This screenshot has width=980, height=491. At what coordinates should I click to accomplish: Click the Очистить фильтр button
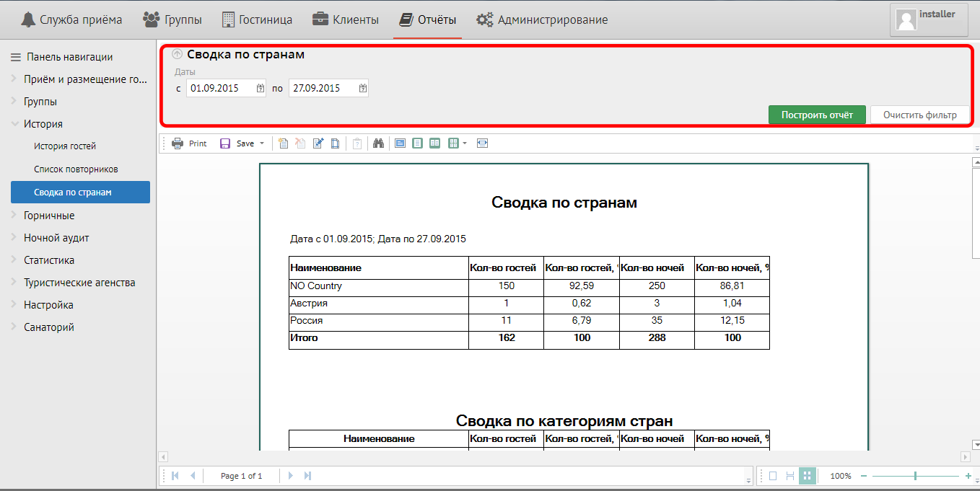(x=919, y=115)
